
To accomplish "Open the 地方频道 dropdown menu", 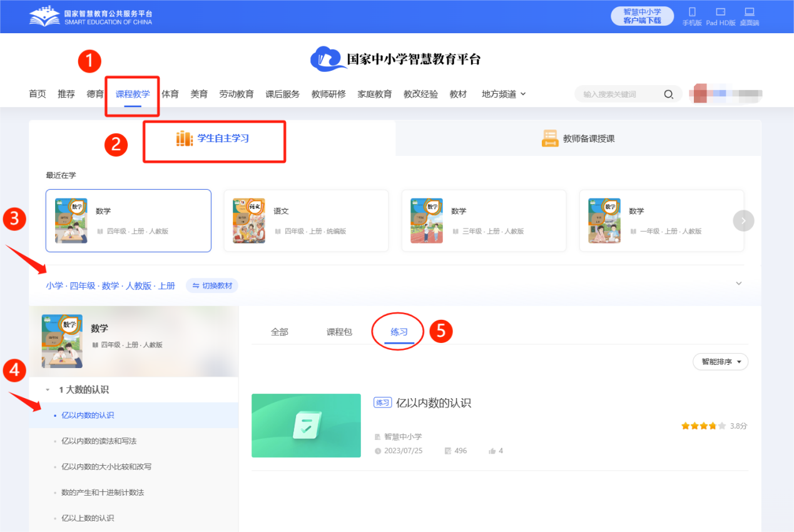I will (x=503, y=94).
